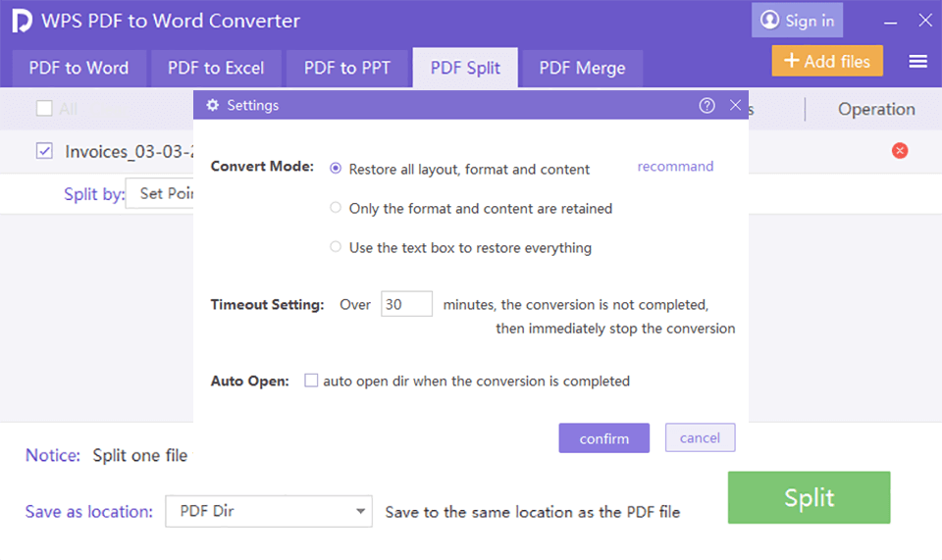Click the Settings gear icon in dialog title
This screenshot has height=560, width=942.
click(x=213, y=105)
